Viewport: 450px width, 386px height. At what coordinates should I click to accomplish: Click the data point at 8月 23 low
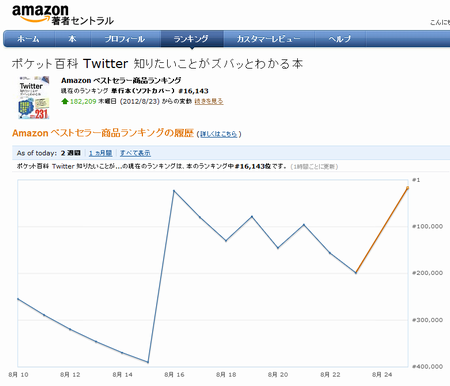[356, 273]
